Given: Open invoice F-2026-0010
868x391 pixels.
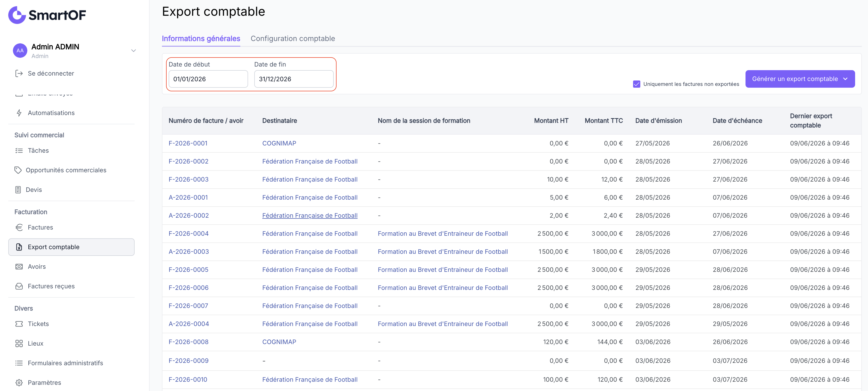Looking at the screenshot, I should click(188, 380).
